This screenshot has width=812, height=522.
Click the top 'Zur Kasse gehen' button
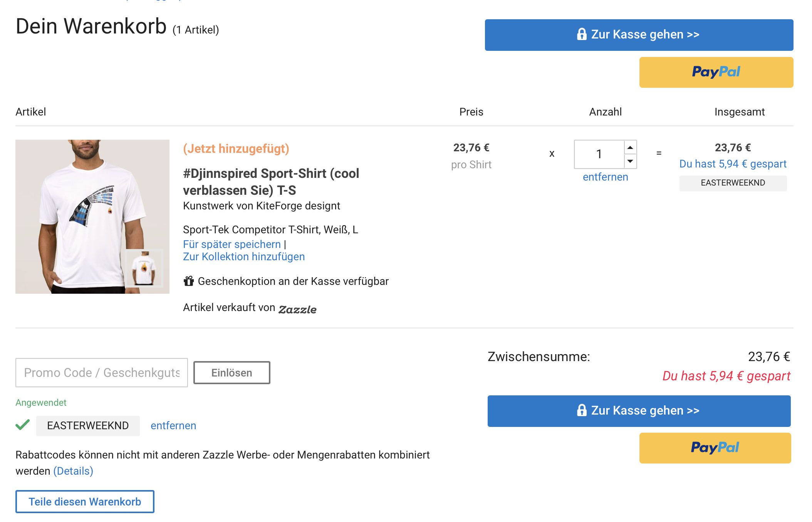pos(639,35)
